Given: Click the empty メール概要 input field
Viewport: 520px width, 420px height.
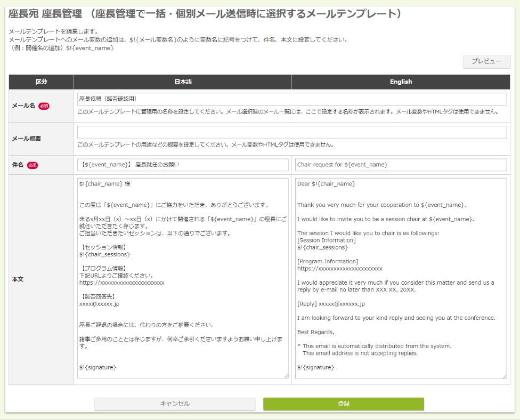Looking at the screenshot, I should click(x=291, y=132).
